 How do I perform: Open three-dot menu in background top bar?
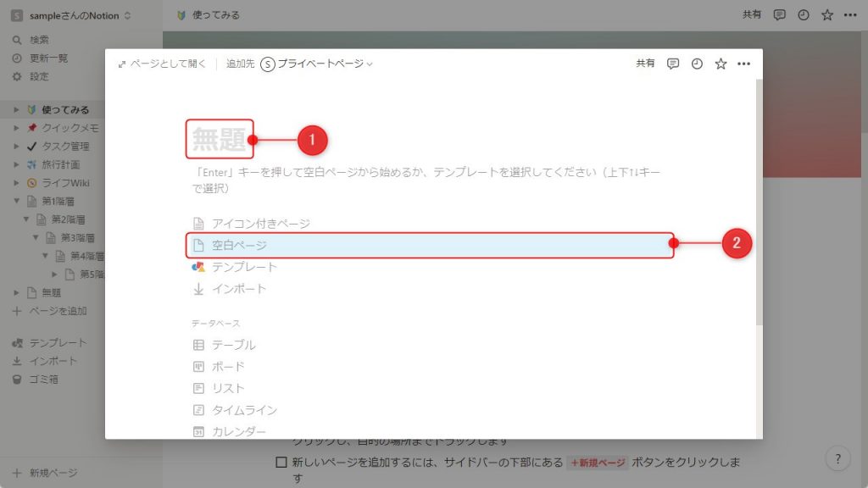click(850, 15)
